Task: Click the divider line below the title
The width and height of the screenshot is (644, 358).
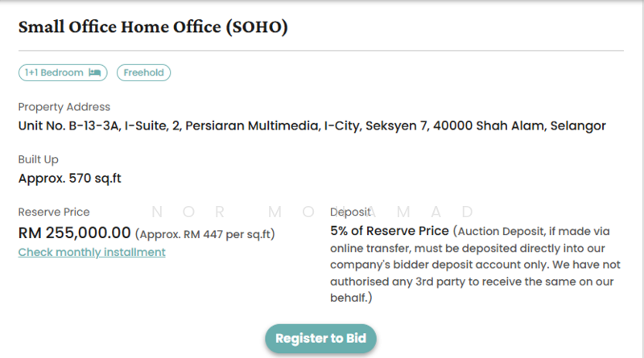Action: pos(321,51)
